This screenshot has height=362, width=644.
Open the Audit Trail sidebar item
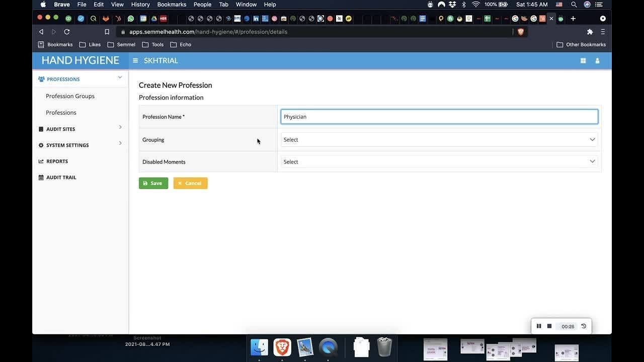point(61,177)
